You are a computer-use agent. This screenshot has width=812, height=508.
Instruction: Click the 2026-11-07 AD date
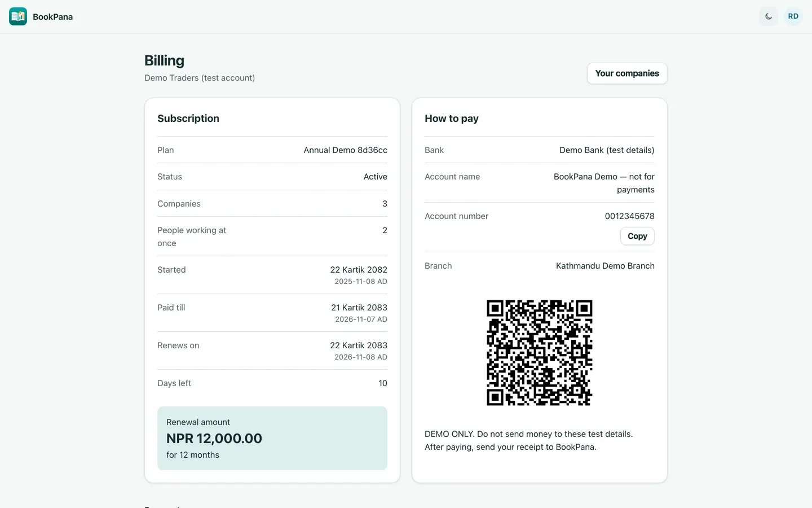361,319
